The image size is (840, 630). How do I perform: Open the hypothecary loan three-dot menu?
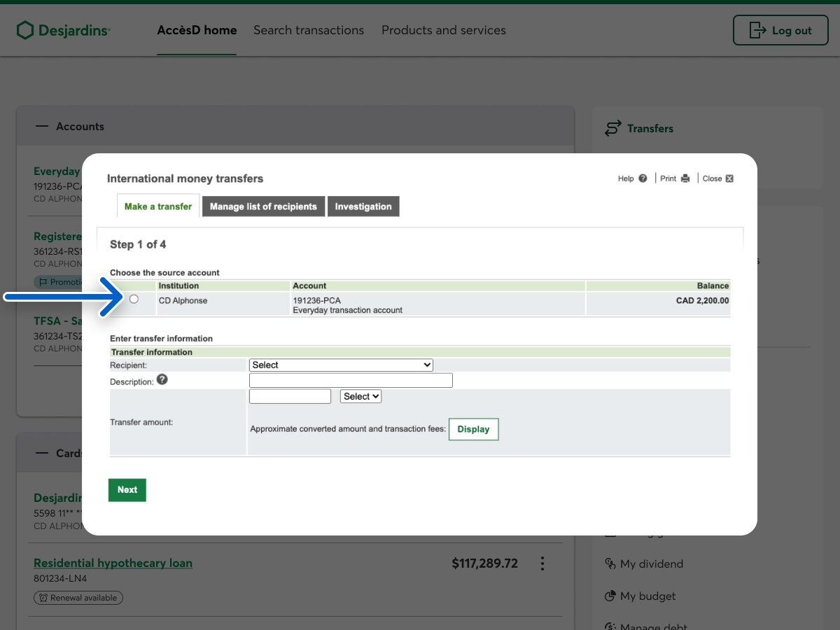coord(542,563)
